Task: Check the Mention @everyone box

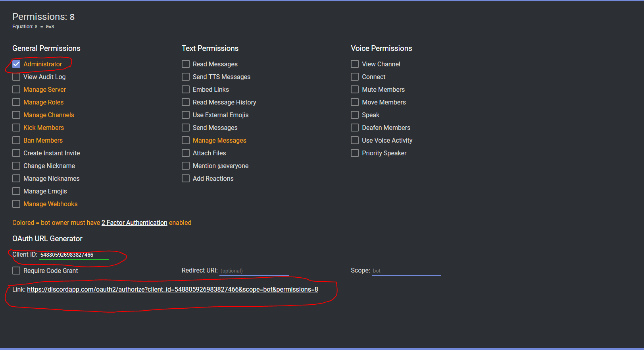Action: tap(186, 166)
